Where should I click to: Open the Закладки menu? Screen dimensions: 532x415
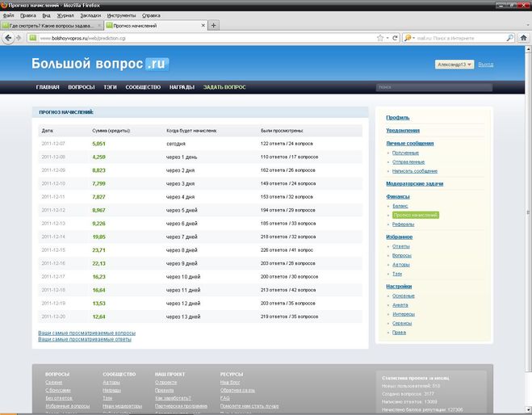[90, 15]
